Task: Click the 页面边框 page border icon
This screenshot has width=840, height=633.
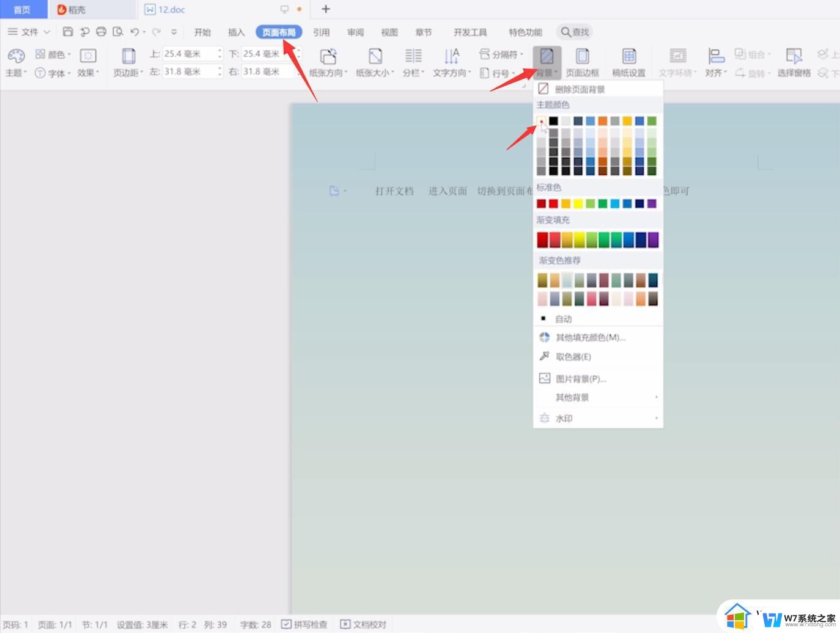Action: point(583,56)
